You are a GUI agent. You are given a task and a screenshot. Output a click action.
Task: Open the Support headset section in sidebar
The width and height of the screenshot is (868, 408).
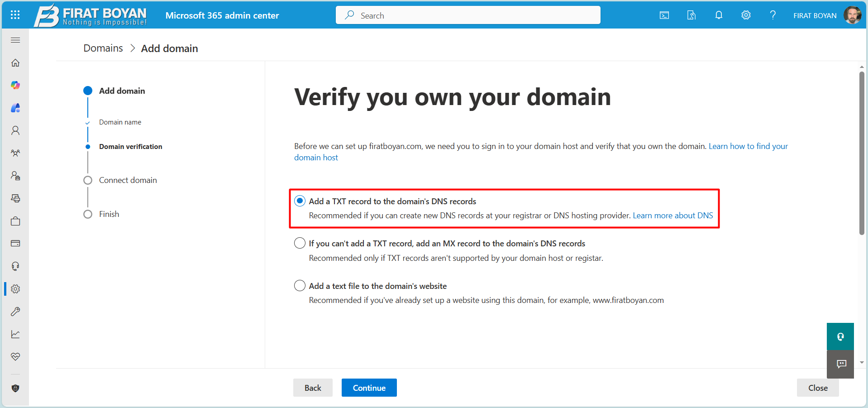tap(15, 266)
